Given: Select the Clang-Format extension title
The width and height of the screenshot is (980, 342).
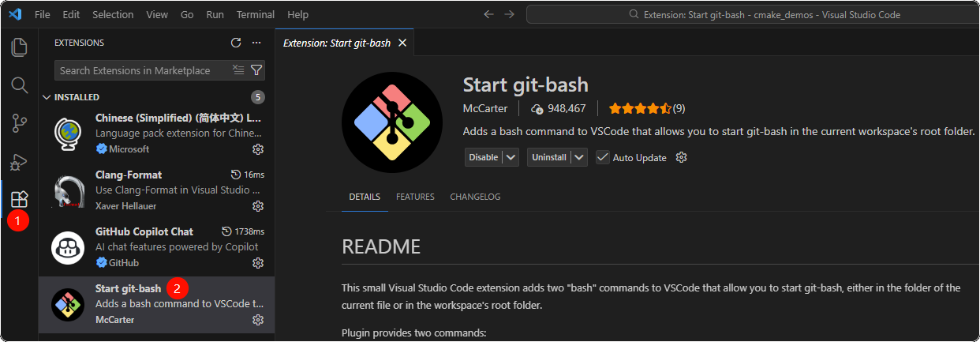Looking at the screenshot, I should 129,175.
